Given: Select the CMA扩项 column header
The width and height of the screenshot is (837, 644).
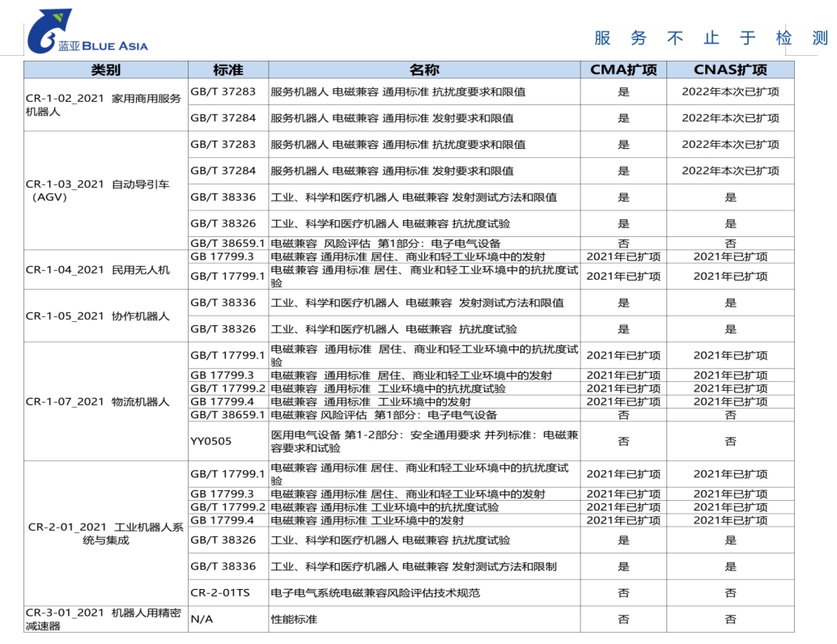Looking at the screenshot, I should pyautogui.click(x=623, y=70).
